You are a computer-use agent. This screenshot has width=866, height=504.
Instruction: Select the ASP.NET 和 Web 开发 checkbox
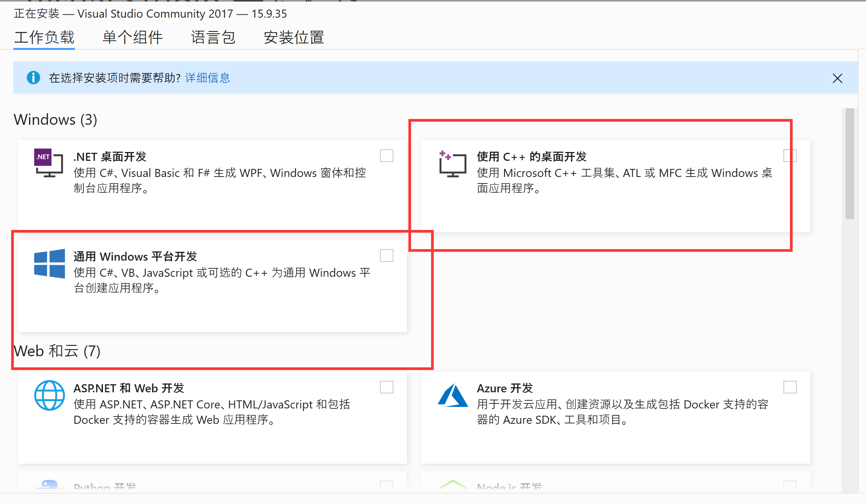click(x=387, y=387)
